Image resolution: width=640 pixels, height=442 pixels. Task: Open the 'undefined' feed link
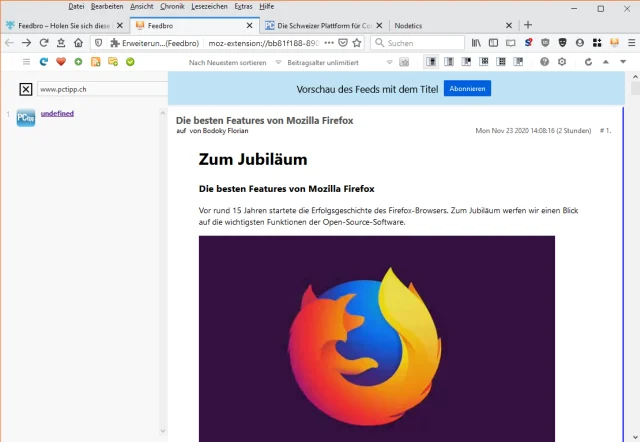[57, 113]
